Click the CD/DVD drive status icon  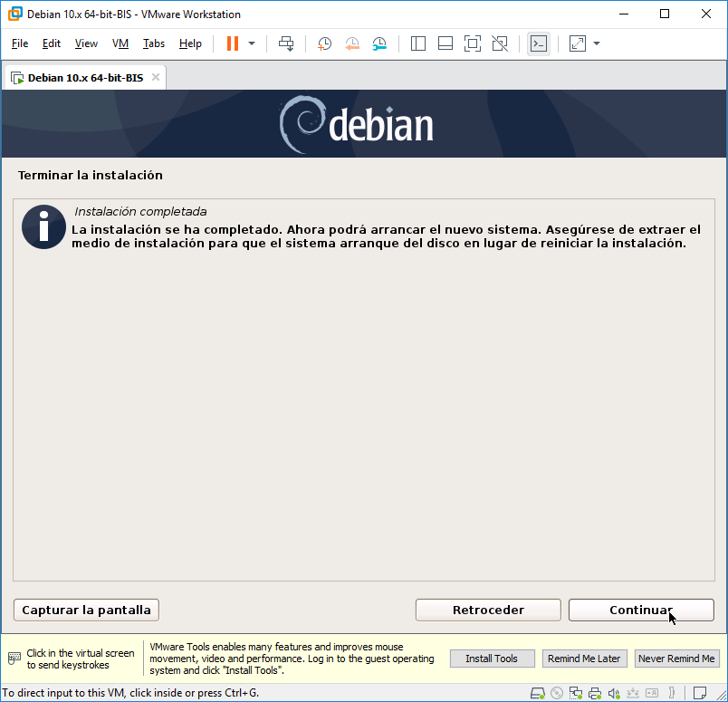557,693
